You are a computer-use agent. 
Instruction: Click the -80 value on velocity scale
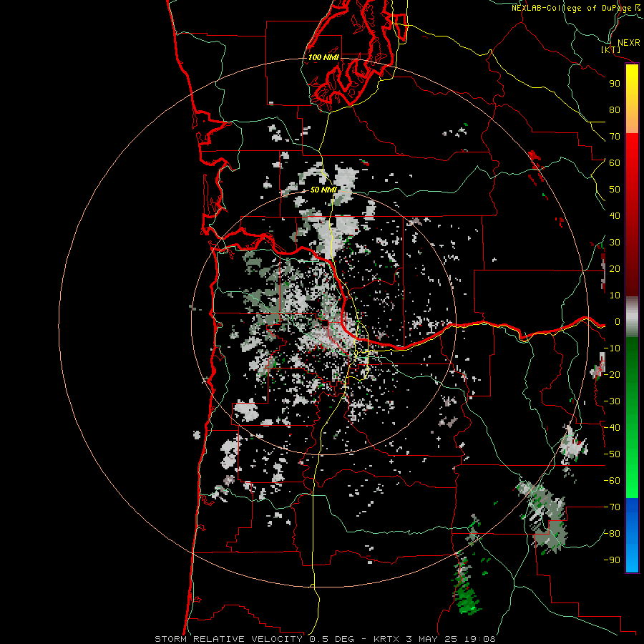point(612,534)
